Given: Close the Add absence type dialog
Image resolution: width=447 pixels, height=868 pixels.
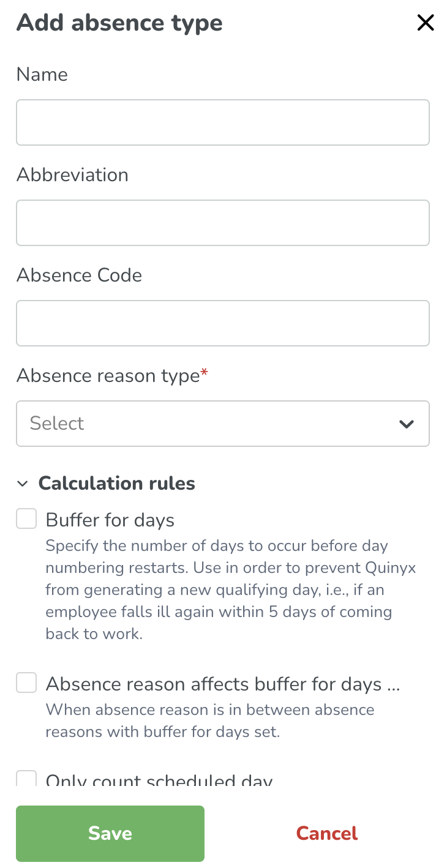Looking at the screenshot, I should [x=425, y=23].
